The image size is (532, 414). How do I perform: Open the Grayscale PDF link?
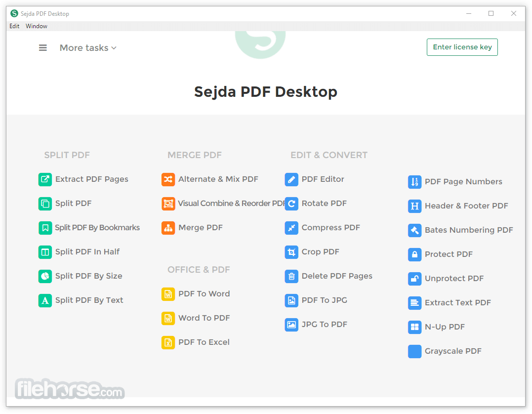click(453, 351)
